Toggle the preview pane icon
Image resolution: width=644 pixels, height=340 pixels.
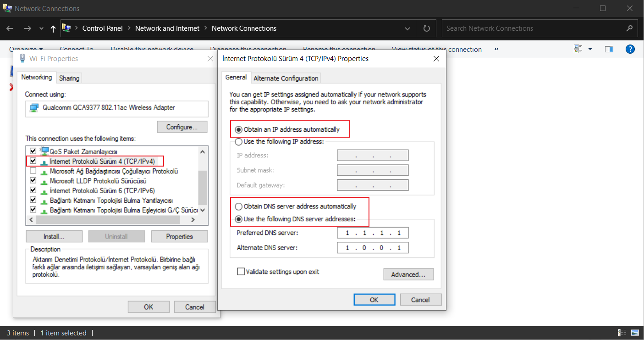609,49
